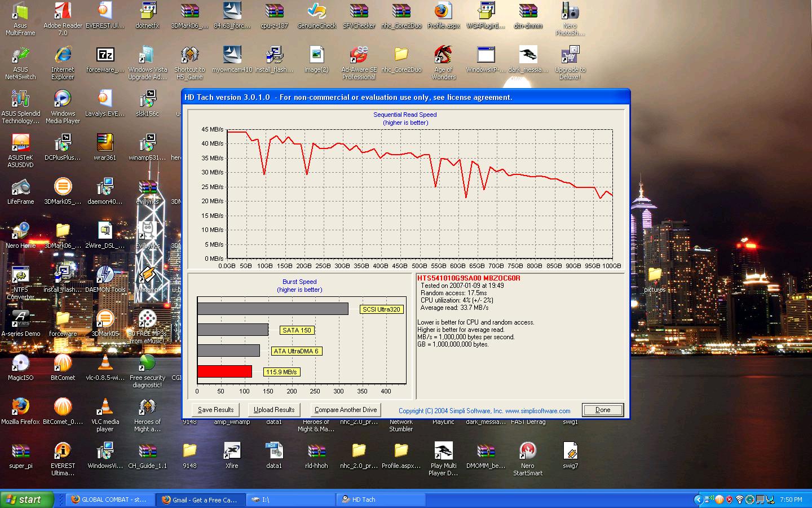Select the 2Wire_DSL icon
812x508 pixels.
pos(105,235)
